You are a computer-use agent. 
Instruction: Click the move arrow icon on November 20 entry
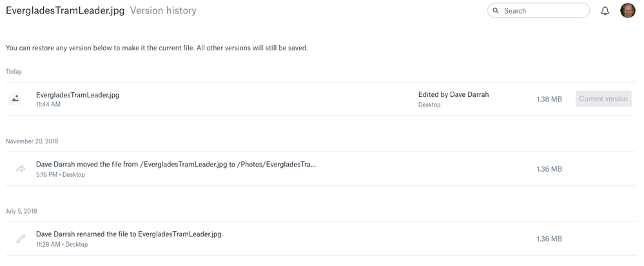21,169
